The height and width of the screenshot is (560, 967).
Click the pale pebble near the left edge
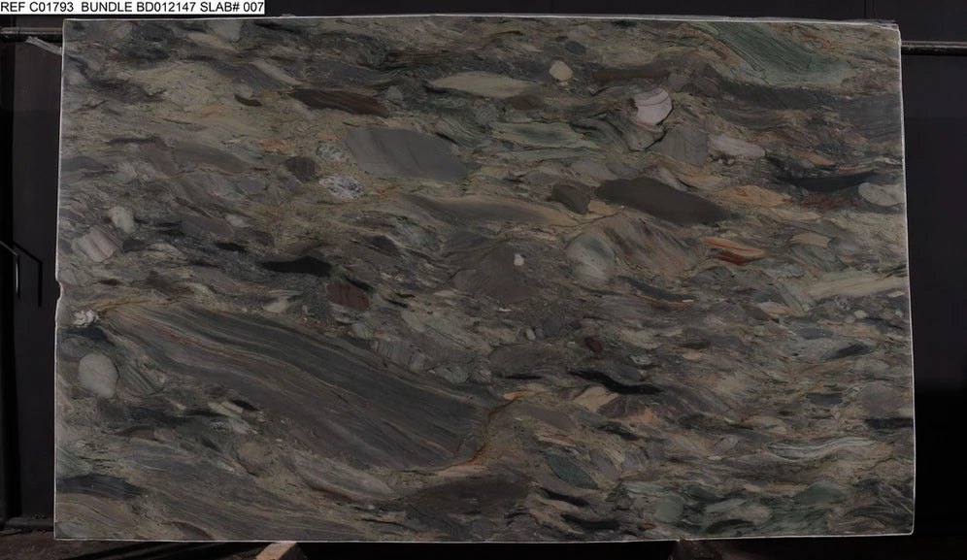point(121,218)
